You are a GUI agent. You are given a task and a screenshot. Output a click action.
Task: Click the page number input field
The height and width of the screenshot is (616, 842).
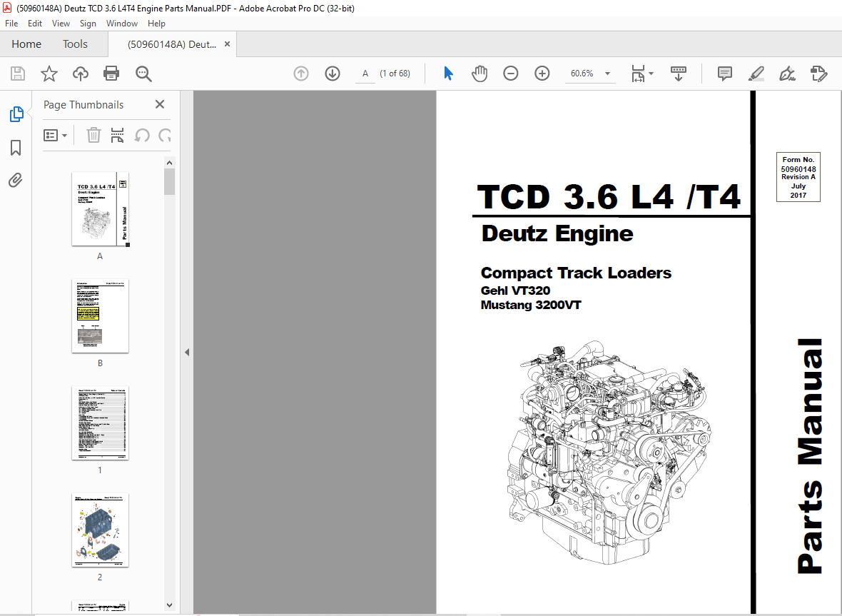point(365,74)
